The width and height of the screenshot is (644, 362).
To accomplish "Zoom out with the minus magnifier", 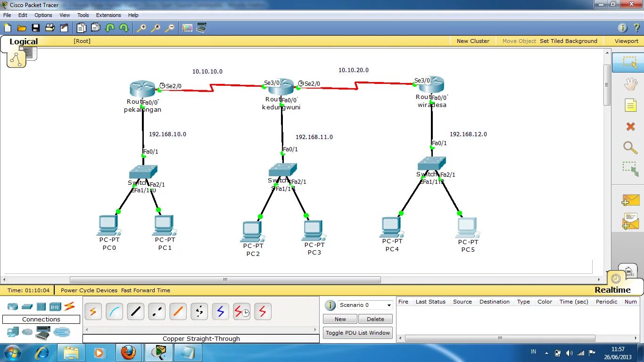I will click(169, 28).
